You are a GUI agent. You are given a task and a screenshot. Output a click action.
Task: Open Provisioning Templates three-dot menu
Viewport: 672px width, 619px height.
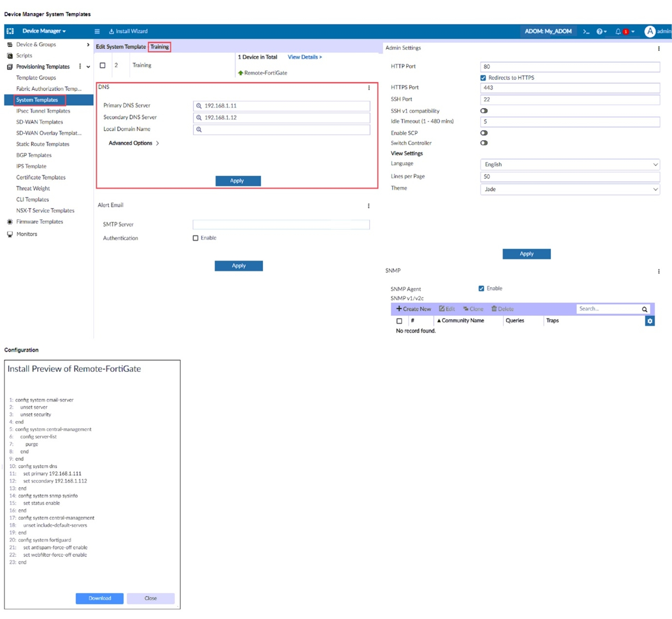[80, 67]
